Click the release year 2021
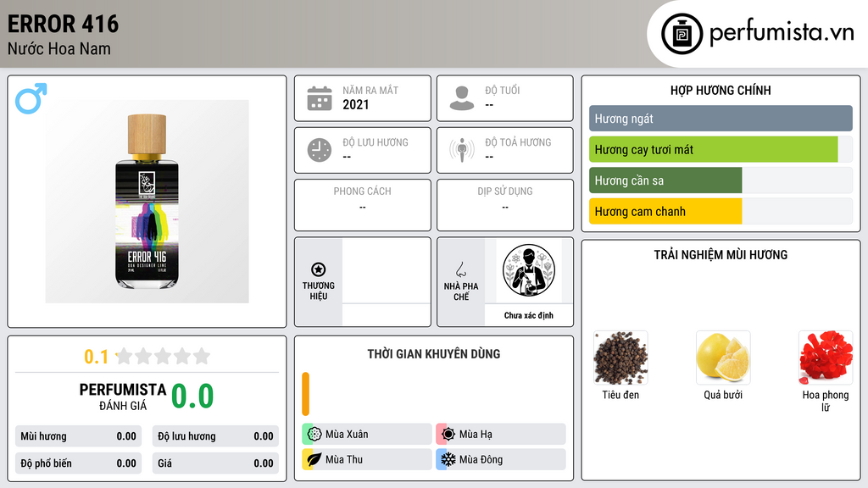This screenshot has width=868, height=488. click(x=355, y=104)
